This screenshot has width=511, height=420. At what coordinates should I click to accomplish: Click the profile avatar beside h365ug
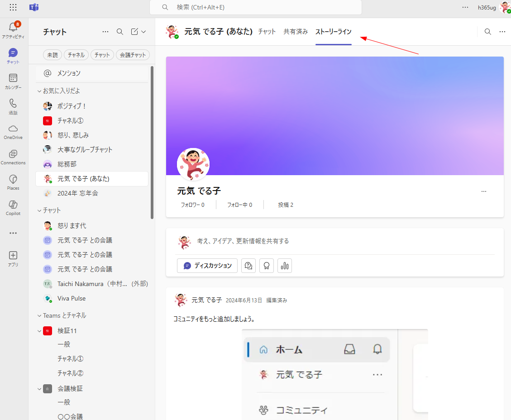(x=505, y=7)
